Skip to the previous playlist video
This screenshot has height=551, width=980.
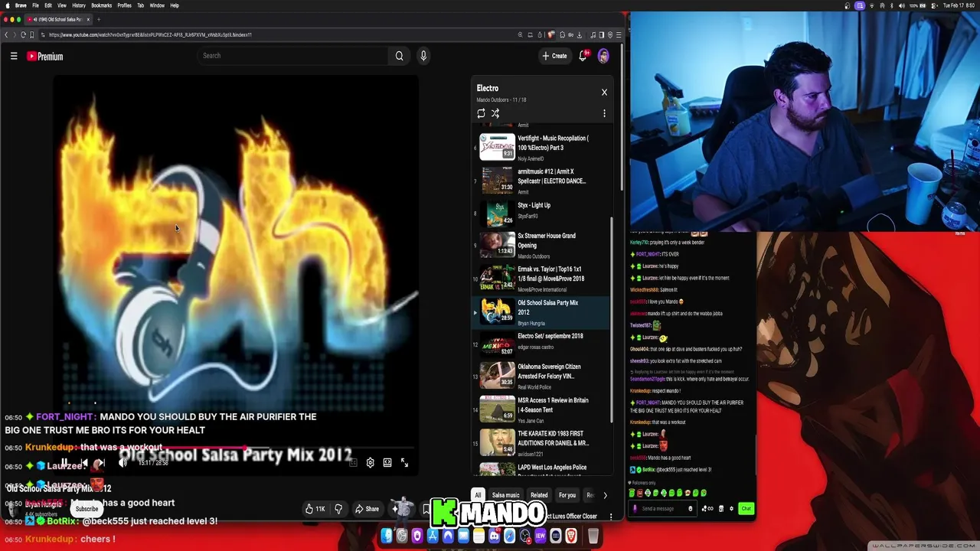click(83, 463)
